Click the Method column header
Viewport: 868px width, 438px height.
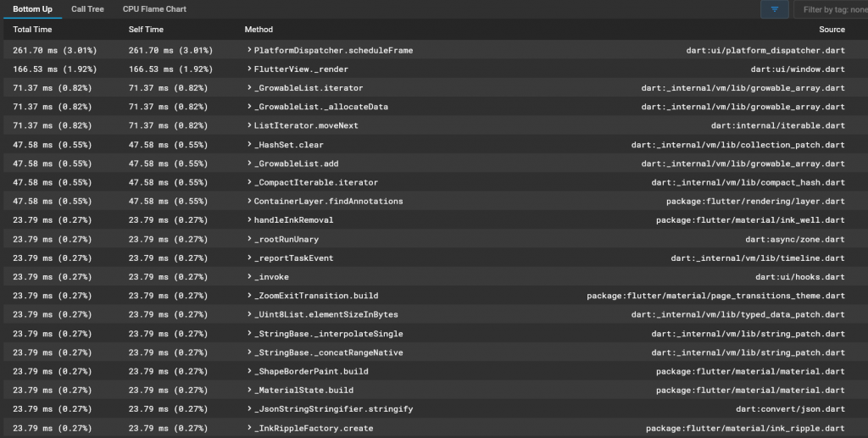point(259,30)
